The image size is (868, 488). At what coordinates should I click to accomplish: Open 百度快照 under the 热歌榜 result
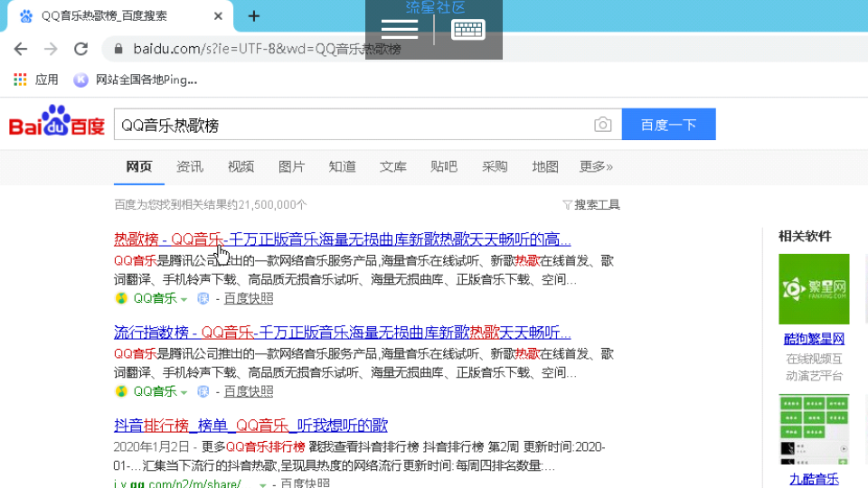[249, 298]
